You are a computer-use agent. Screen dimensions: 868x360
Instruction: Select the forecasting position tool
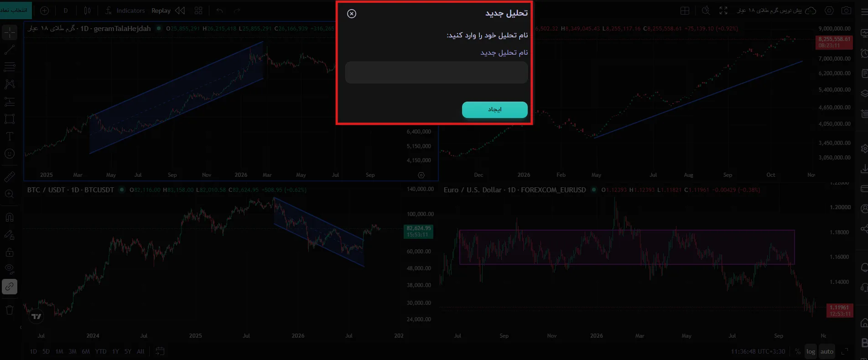[x=10, y=102]
